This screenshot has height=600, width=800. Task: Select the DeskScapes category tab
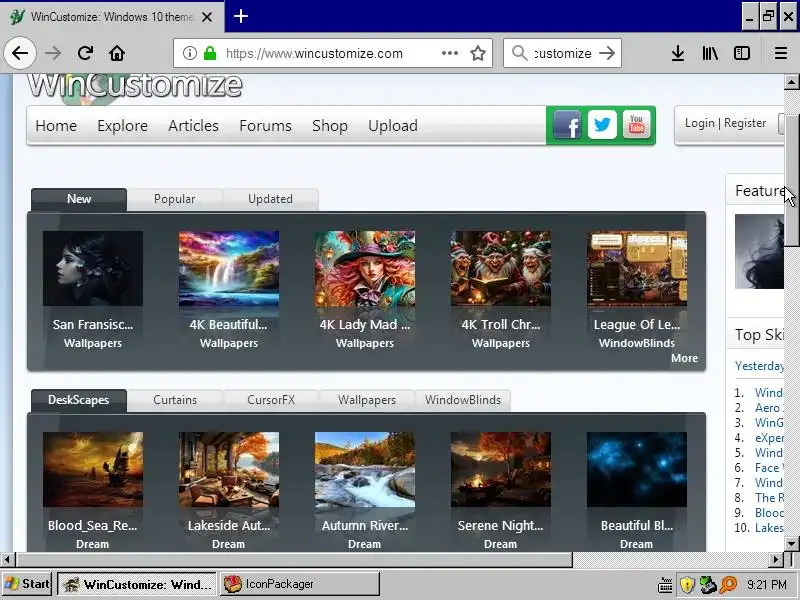(79, 400)
